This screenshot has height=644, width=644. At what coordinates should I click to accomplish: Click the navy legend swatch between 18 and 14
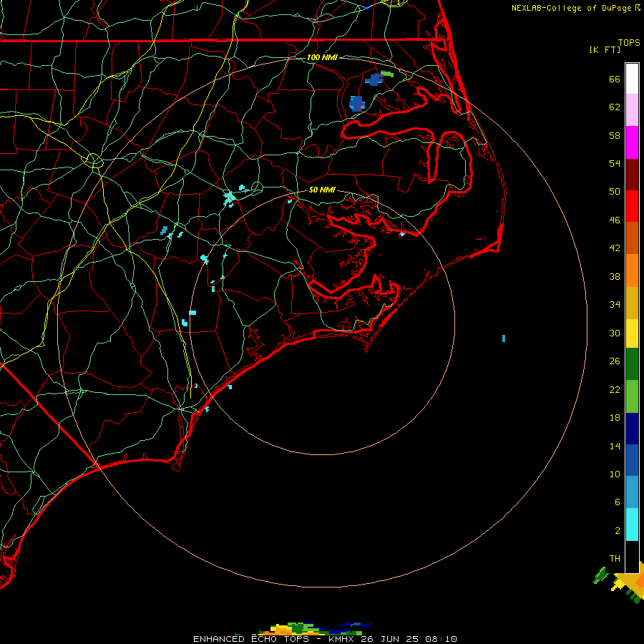click(632, 429)
